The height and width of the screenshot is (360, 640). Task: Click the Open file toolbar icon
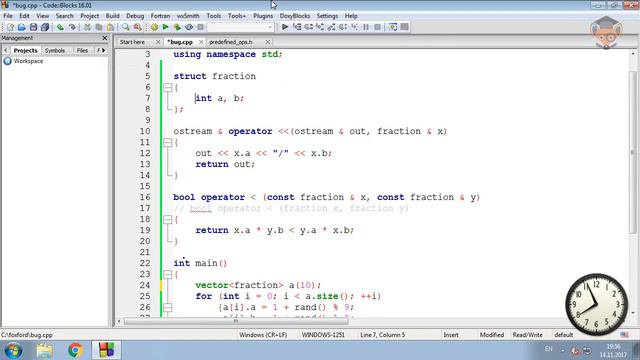point(22,27)
